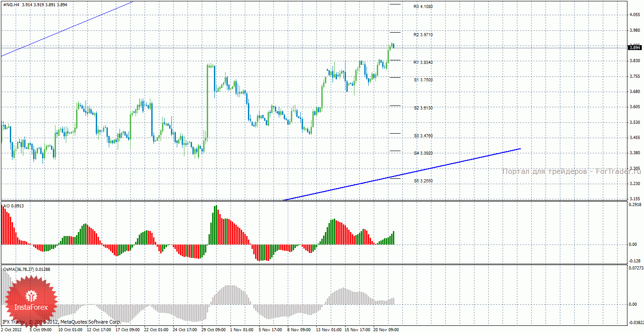Screen dimensions: 644x333
Task: Select the S5 3.2550 pivot label
Action: pos(423,181)
